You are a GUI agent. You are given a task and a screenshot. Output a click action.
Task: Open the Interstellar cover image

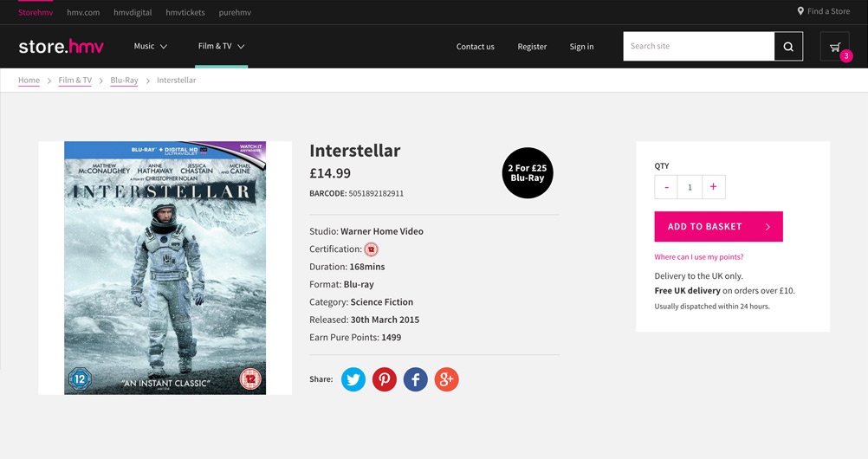click(x=165, y=268)
